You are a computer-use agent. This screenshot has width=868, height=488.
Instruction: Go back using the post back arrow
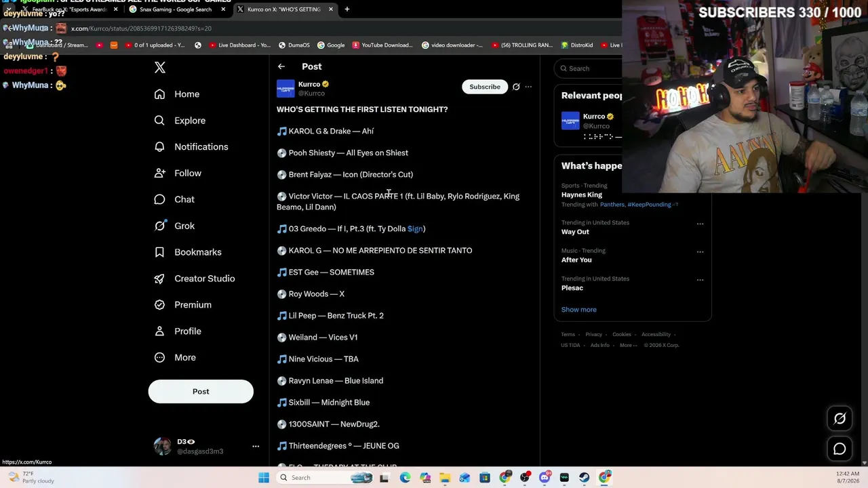click(x=281, y=66)
